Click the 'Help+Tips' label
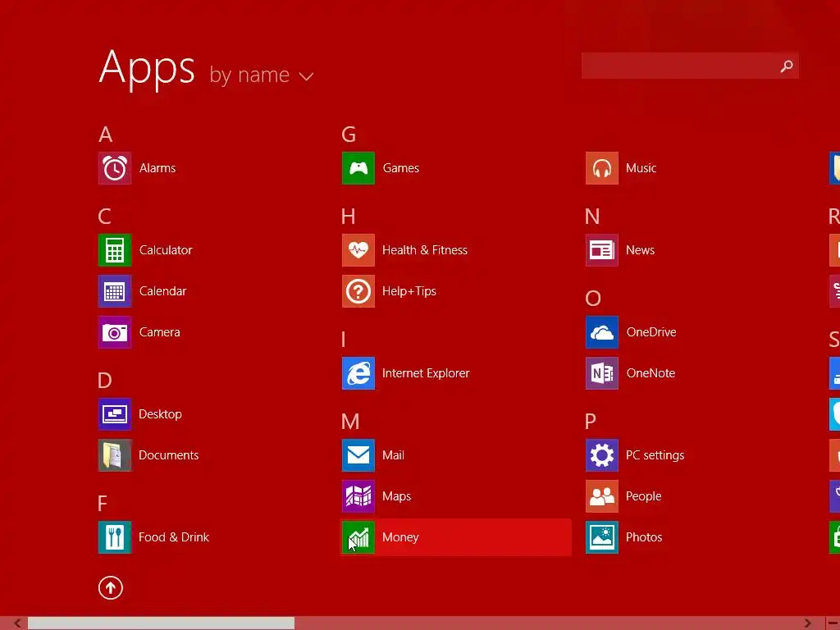The width and height of the screenshot is (840, 630). pyautogui.click(x=409, y=291)
